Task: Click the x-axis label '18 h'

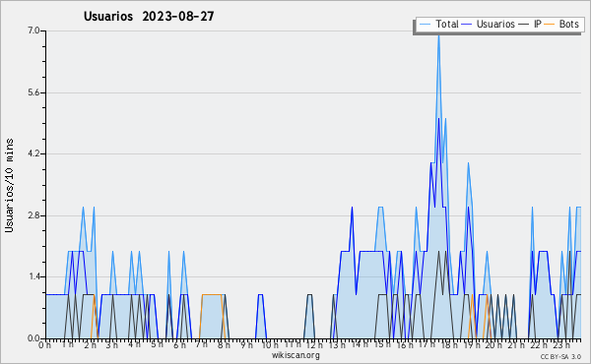Action: tap(449, 344)
